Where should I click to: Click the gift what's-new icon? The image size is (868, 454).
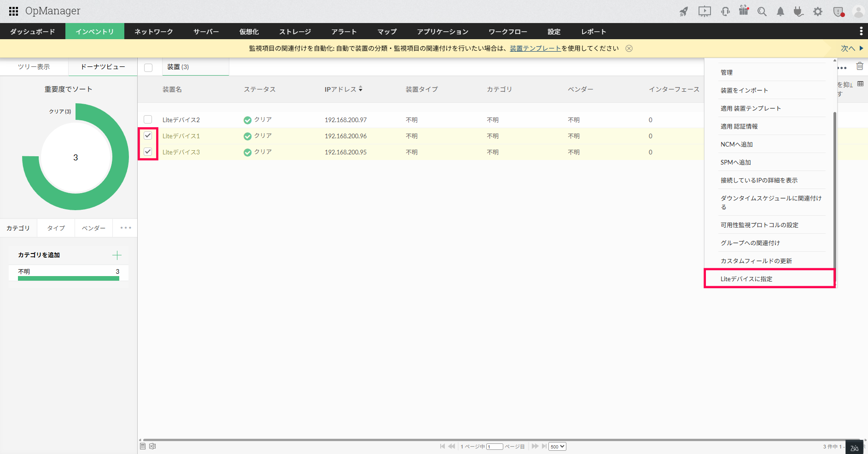(x=744, y=11)
